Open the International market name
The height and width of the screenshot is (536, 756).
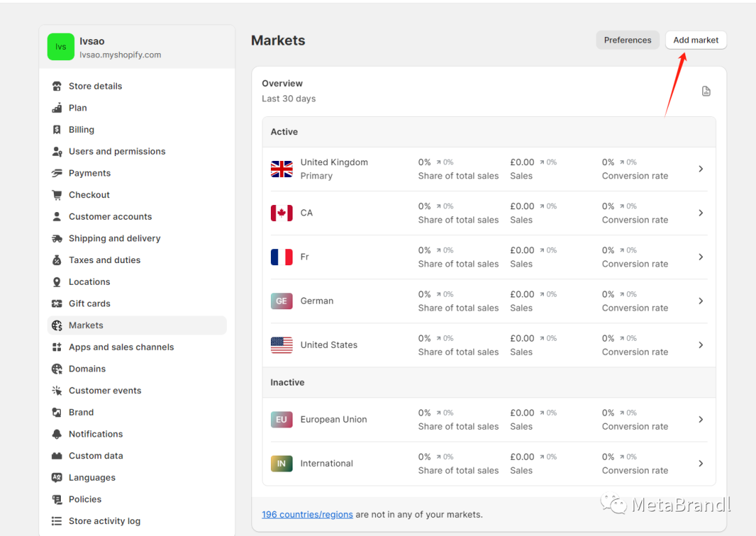pyautogui.click(x=326, y=463)
